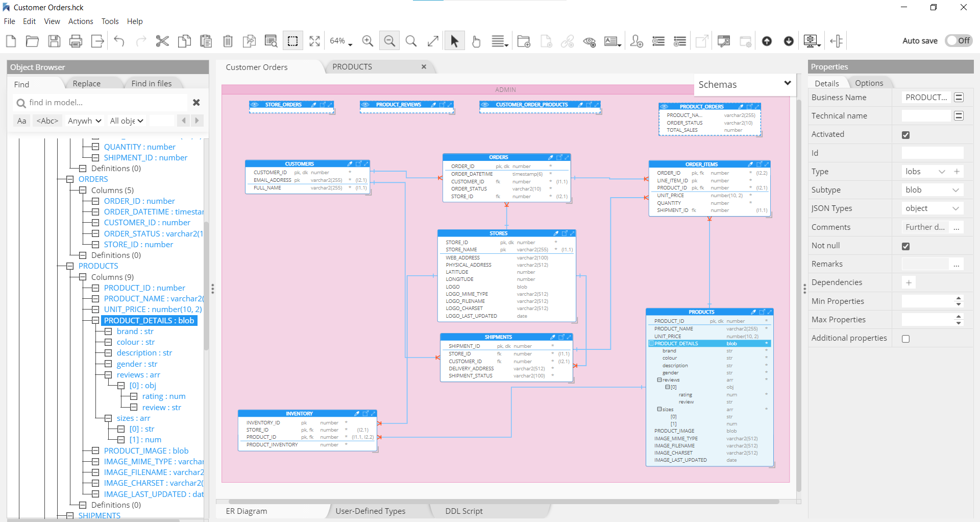
Task: Open the monitor settings toolbar icon
Action: point(812,41)
